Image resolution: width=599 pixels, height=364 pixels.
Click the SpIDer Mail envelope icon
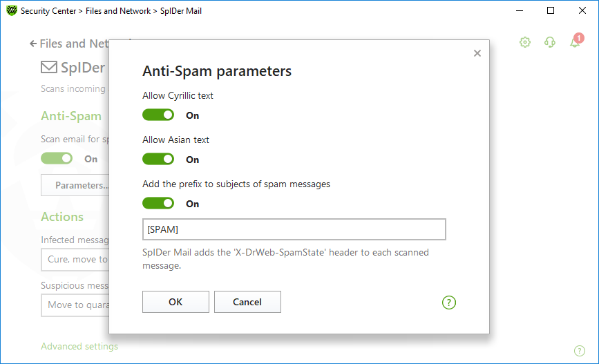(49, 67)
